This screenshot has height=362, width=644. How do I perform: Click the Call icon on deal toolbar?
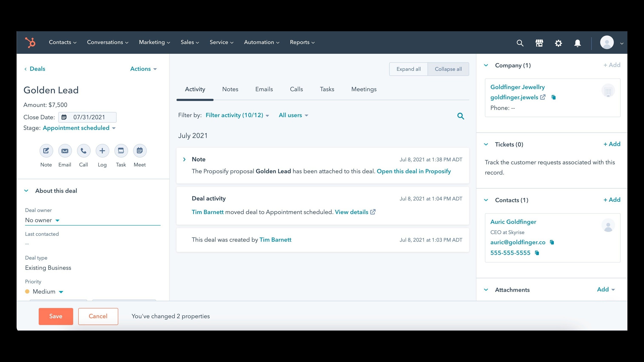click(x=83, y=150)
